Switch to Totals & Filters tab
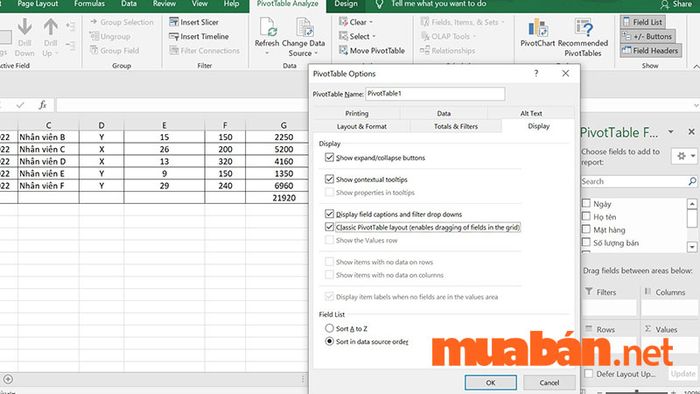This screenshot has width=700, height=394. pos(456,126)
